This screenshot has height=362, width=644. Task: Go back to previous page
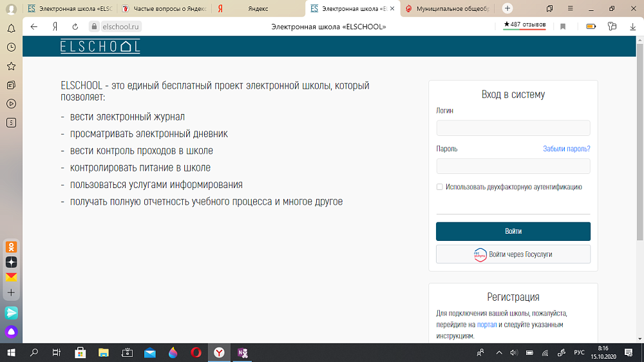[x=34, y=26]
